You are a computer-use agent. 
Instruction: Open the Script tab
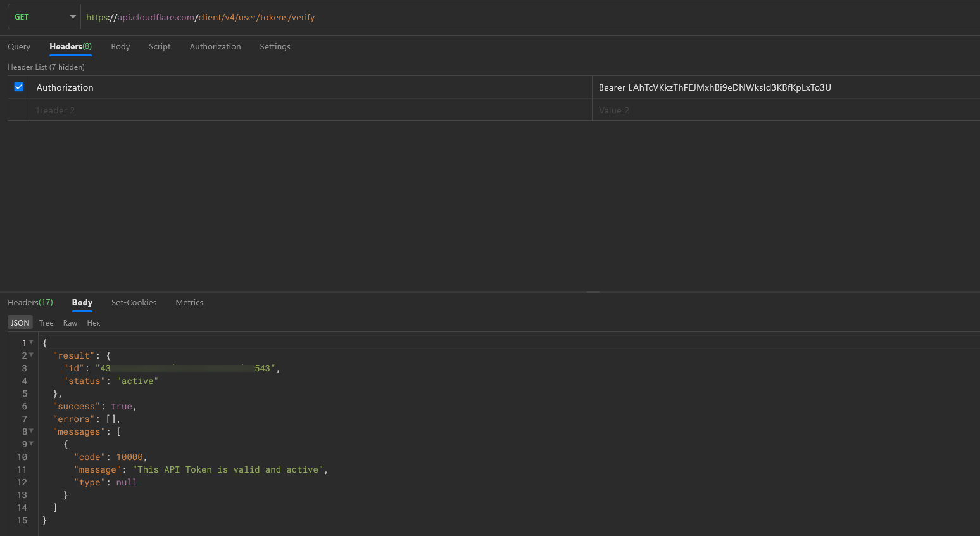pyautogui.click(x=160, y=47)
